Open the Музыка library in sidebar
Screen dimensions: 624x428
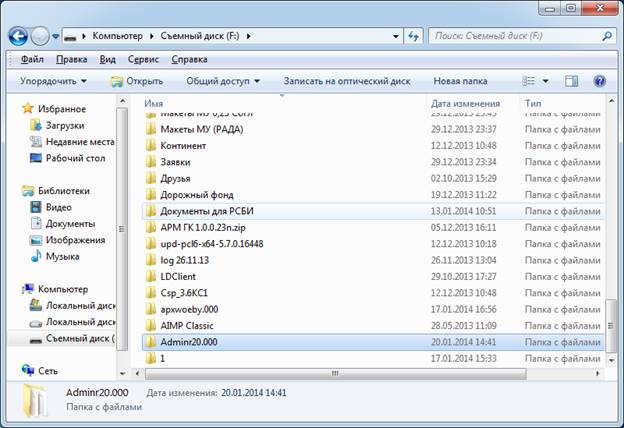tap(62, 256)
